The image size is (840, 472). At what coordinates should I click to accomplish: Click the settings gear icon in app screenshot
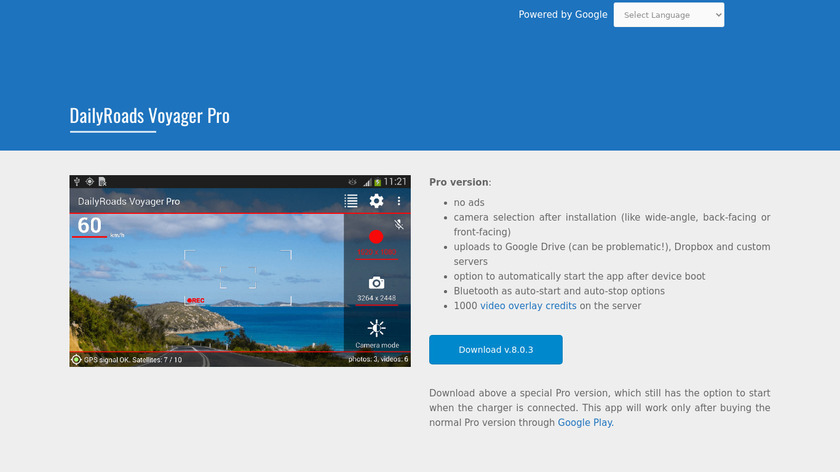click(x=376, y=201)
